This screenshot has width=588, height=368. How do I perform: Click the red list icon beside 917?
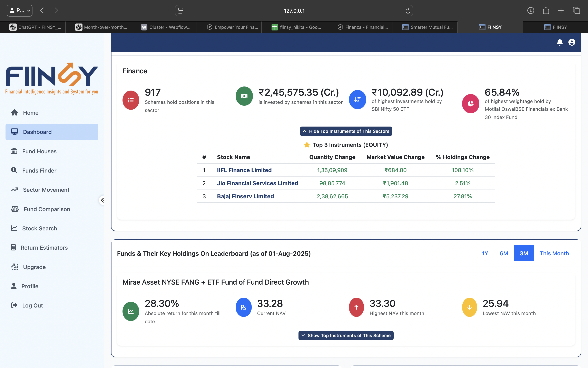[x=131, y=100]
